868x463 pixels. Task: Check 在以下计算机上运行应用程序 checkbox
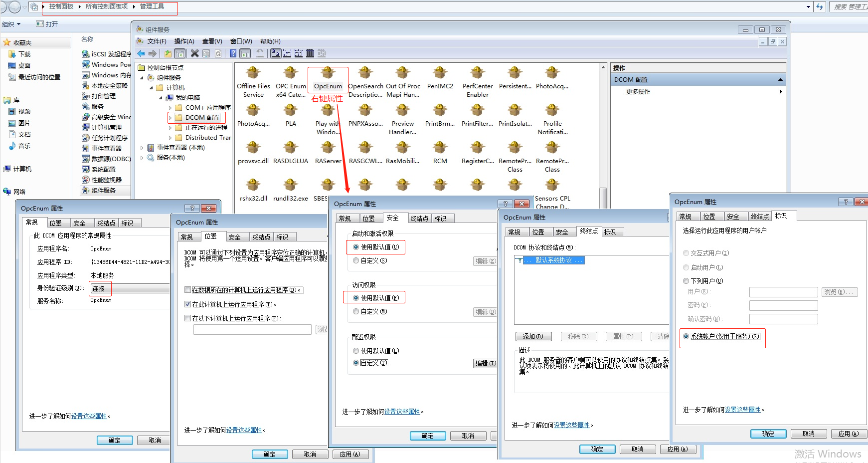pyautogui.click(x=188, y=318)
